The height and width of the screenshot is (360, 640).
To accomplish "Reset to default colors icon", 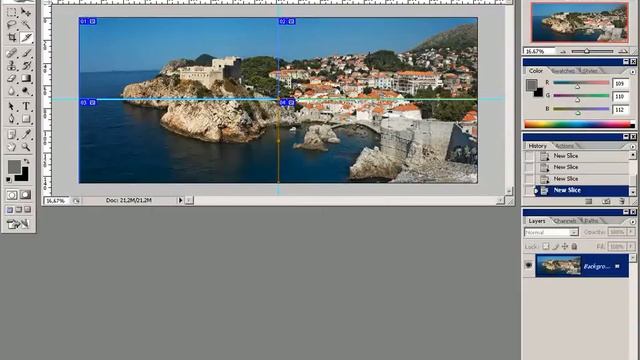I will pos(9,179).
